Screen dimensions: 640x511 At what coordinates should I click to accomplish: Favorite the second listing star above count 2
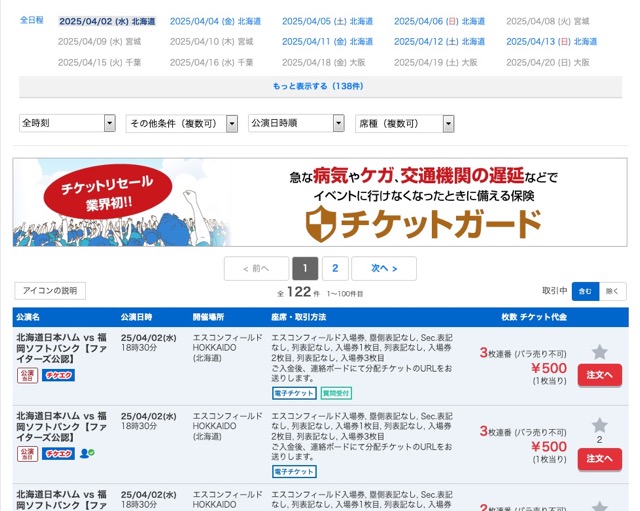(600, 425)
